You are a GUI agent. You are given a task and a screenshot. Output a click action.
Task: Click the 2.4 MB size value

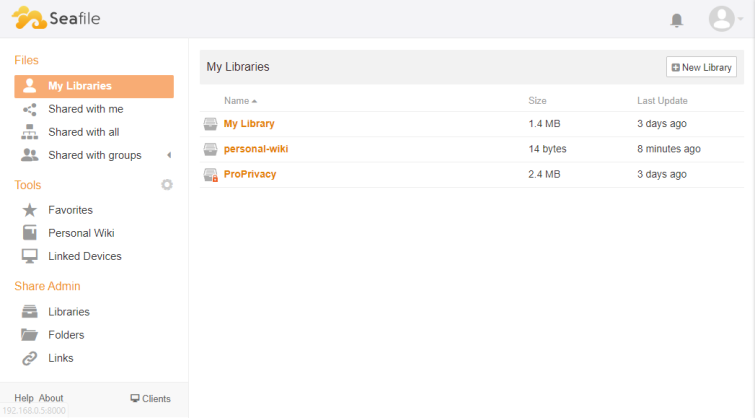pos(544,174)
